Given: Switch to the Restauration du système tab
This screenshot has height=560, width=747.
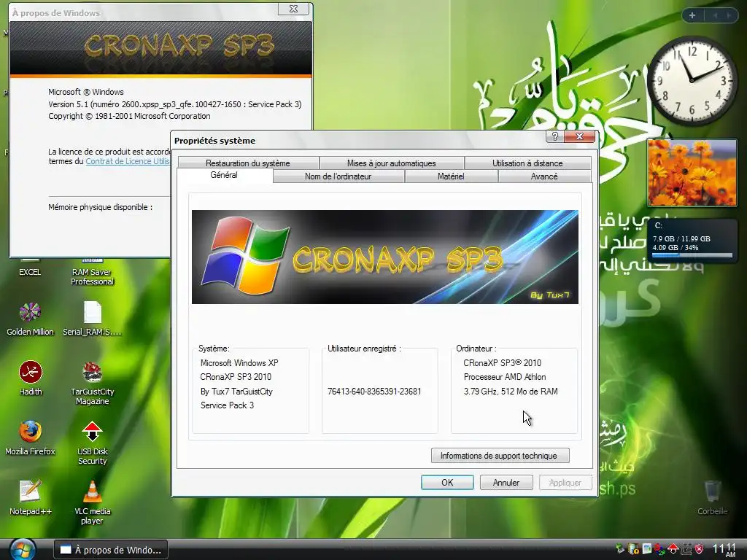Looking at the screenshot, I should (248, 163).
